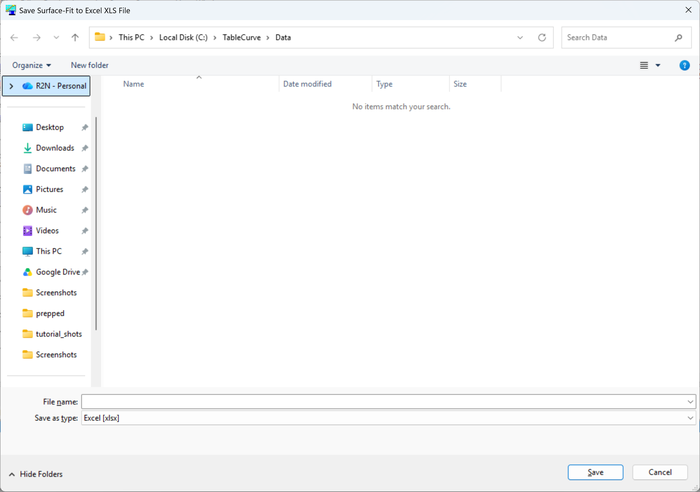Open view options dropdown arrow

(x=658, y=66)
